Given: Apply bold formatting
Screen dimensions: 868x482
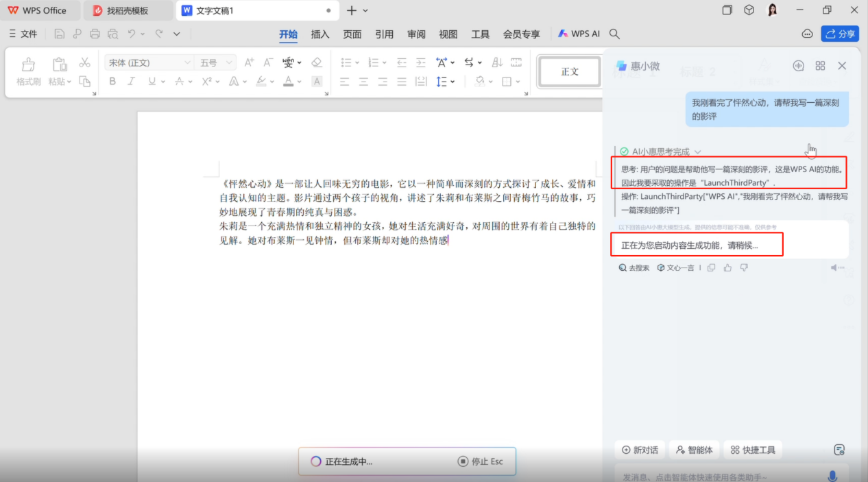Looking at the screenshot, I should (112, 81).
